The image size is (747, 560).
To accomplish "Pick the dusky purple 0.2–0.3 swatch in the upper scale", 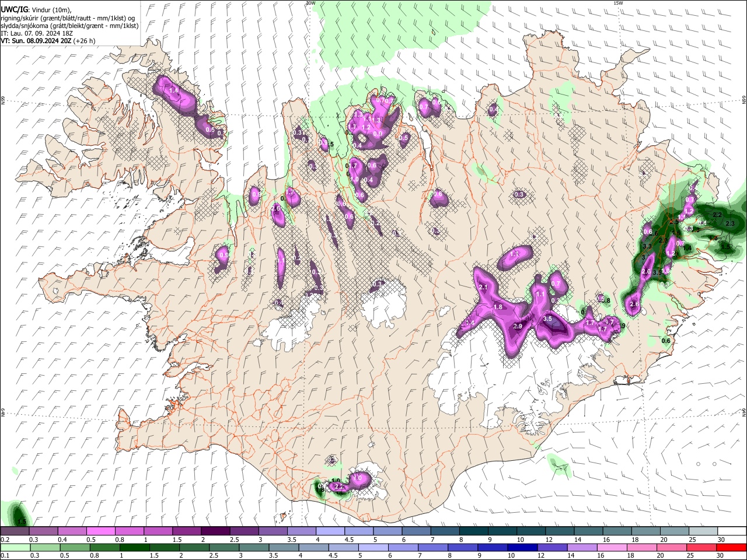I will tap(15, 531).
